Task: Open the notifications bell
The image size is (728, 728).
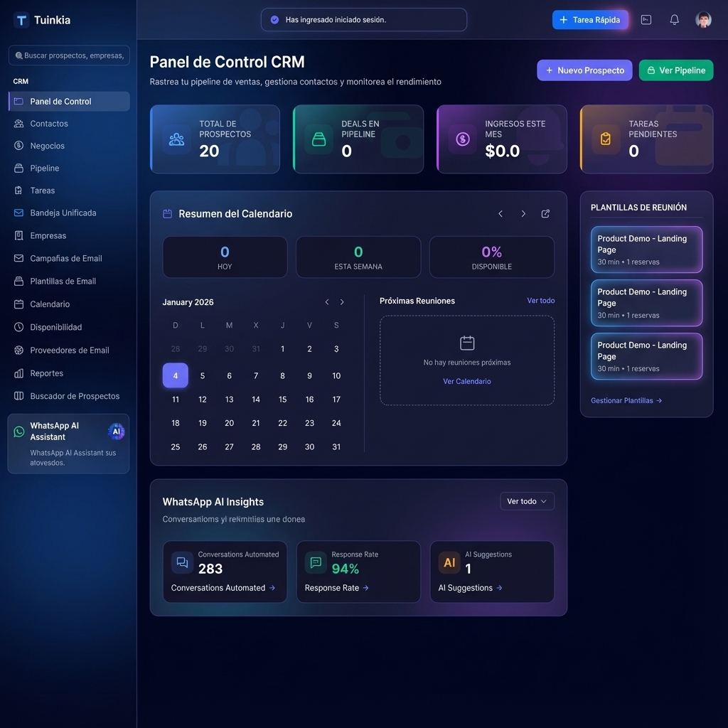Action: click(x=674, y=19)
